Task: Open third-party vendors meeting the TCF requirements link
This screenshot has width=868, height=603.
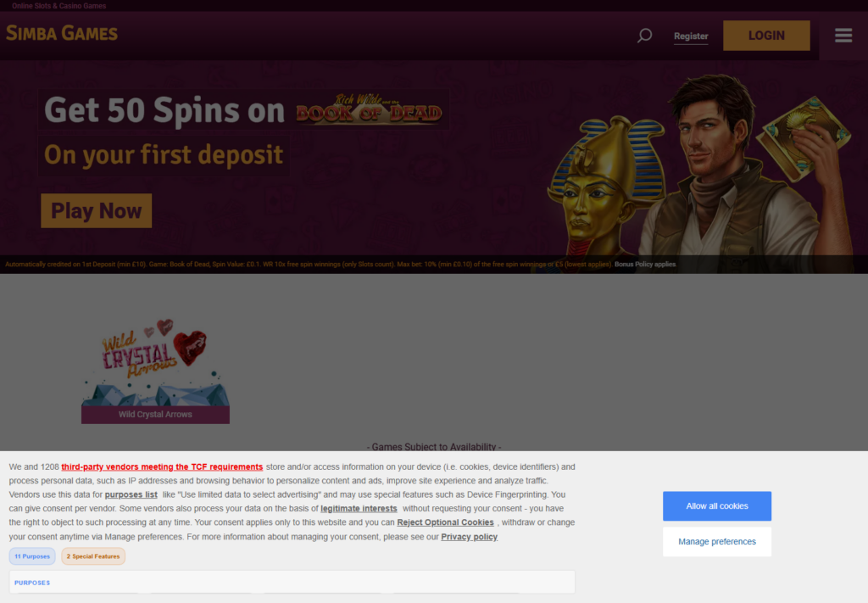Action: coord(162,466)
